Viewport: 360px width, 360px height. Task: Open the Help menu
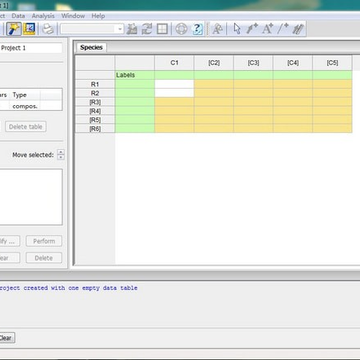click(98, 16)
